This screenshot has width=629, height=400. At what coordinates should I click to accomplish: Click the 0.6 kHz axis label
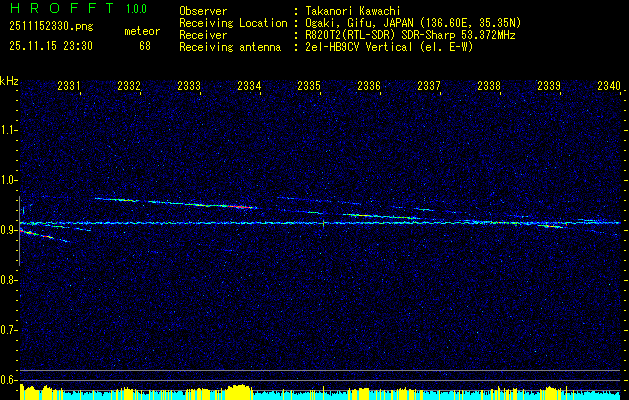pos(8,380)
